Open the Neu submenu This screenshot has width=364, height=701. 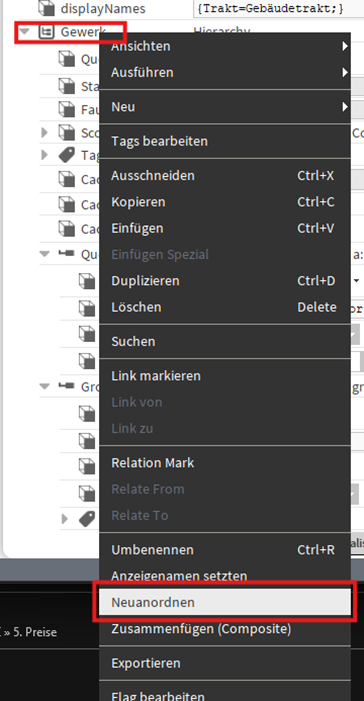coord(224,107)
